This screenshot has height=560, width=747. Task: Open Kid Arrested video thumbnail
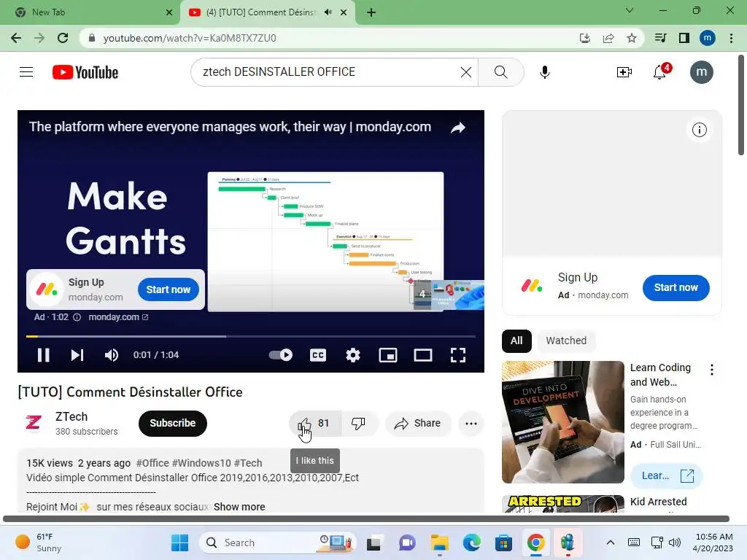(x=562, y=504)
